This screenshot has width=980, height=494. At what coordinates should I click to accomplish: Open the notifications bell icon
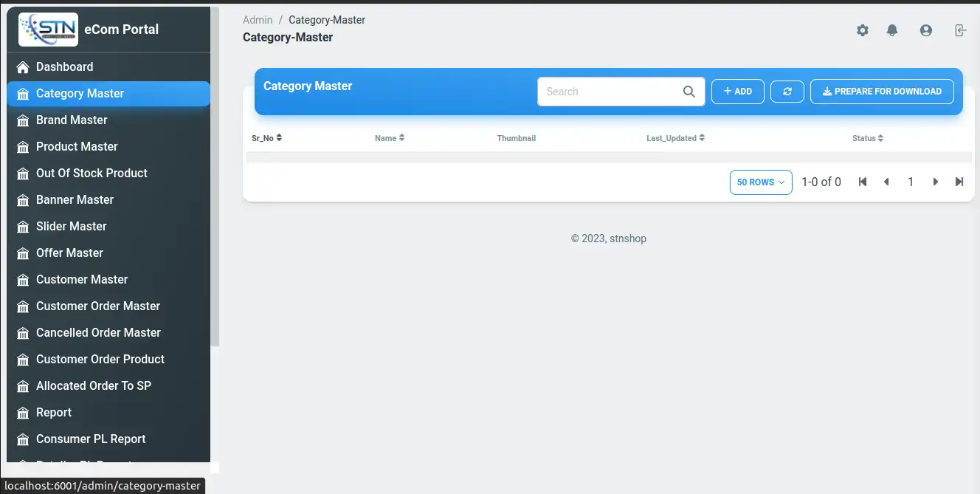[892, 30]
